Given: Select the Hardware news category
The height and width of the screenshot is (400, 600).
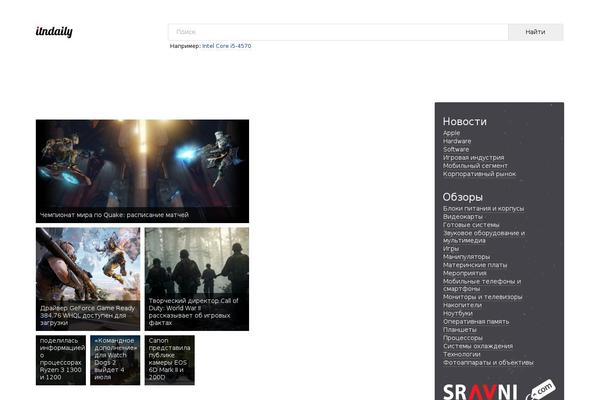Looking at the screenshot, I should click(457, 141).
